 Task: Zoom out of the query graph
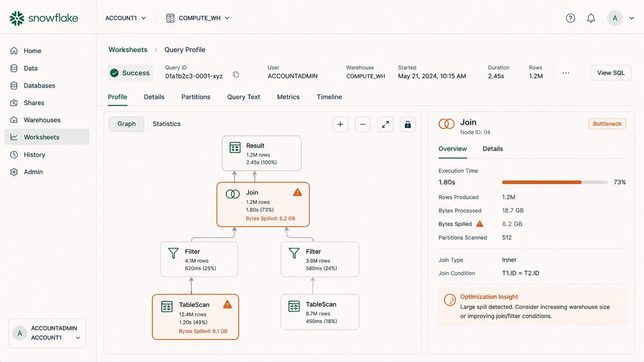[363, 124]
